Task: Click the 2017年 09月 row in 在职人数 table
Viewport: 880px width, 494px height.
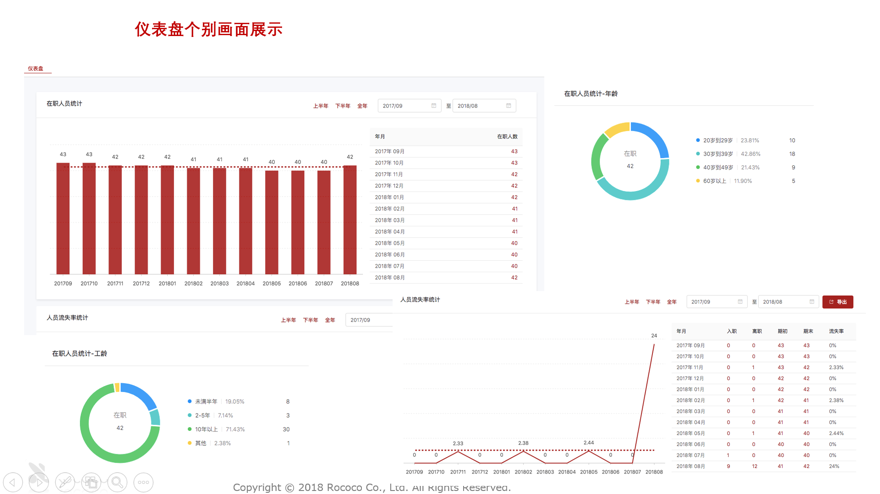Action: coord(446,152)
